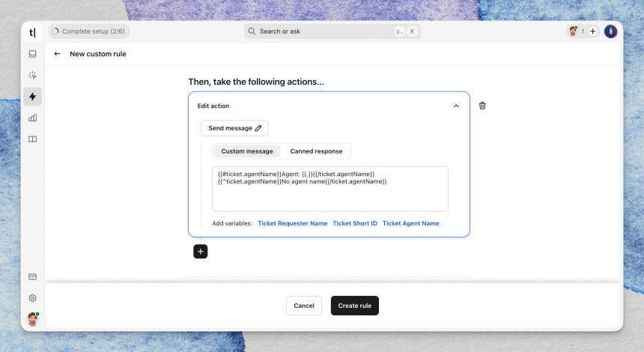Click inside the custom message text area
This screenshot has height=352, width=644.
(329, 189)
